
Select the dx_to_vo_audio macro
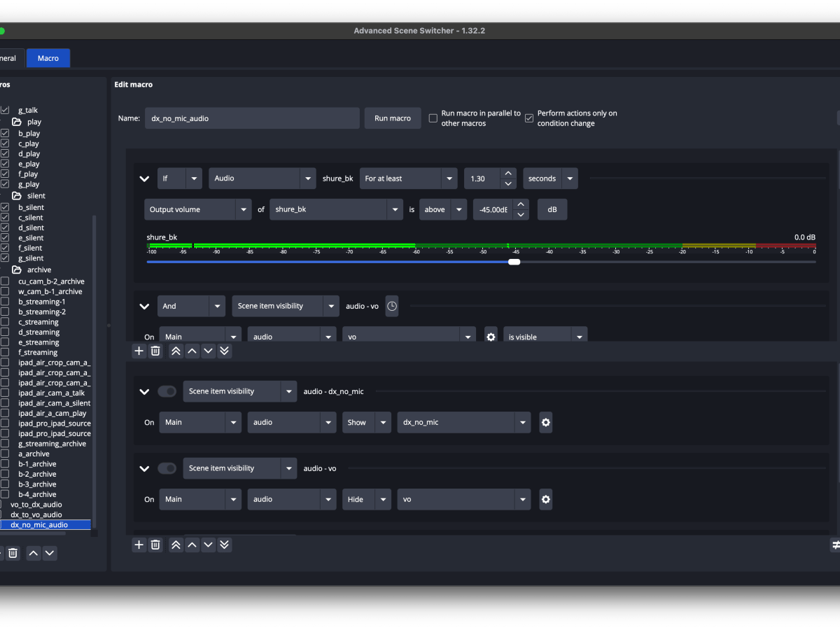pos(36,514)
